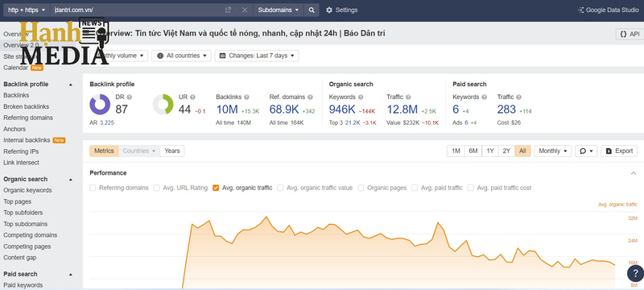
Task: Open the All countries dropdown
Action: click(182, 56)
